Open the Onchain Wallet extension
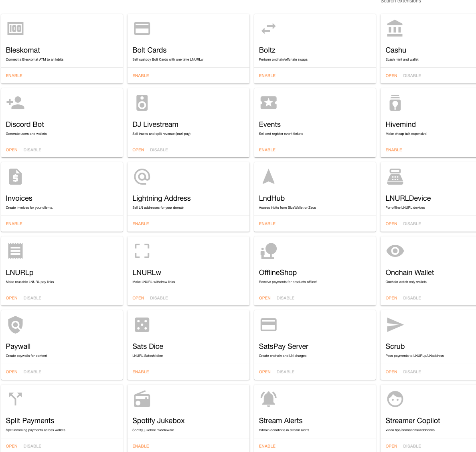476x452 pixels. pyautogui.click(x=391, y=298)
